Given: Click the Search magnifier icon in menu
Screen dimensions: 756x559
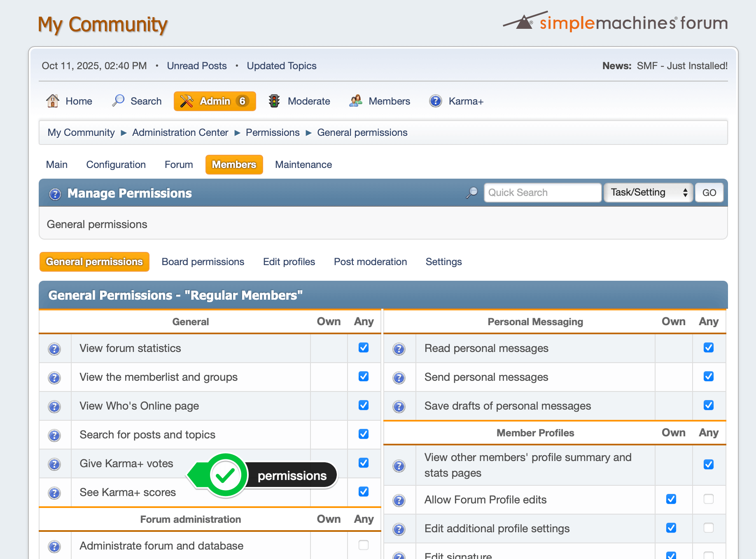Looking at the screenshot, I should (x=118, y=101).
